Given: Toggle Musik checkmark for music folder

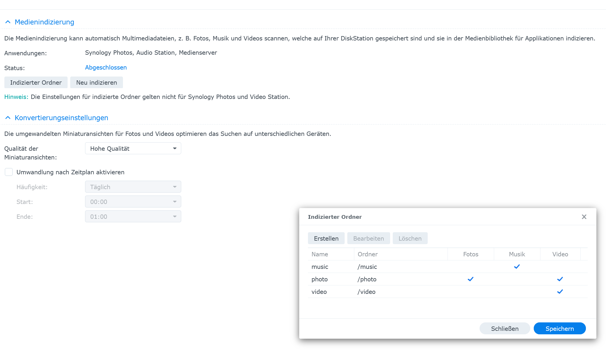Looking at the screenshot, I should [x=517, y=267].
